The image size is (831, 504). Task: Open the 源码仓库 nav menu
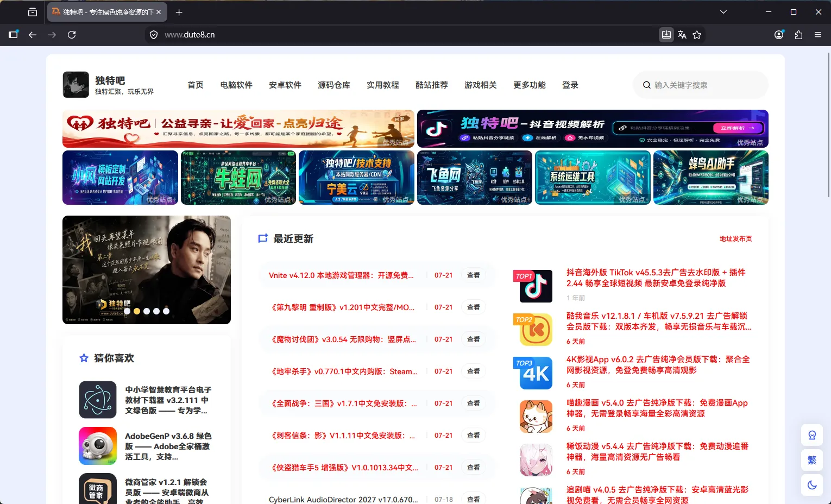tap(334, 85)
